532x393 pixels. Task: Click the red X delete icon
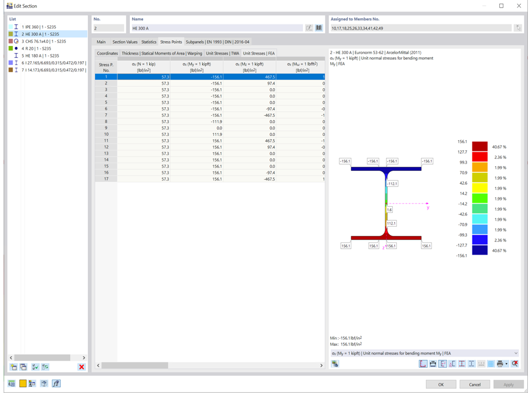(82, 367)
